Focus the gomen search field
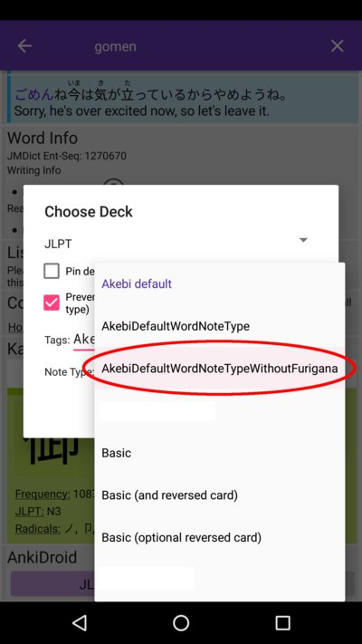 115,46
